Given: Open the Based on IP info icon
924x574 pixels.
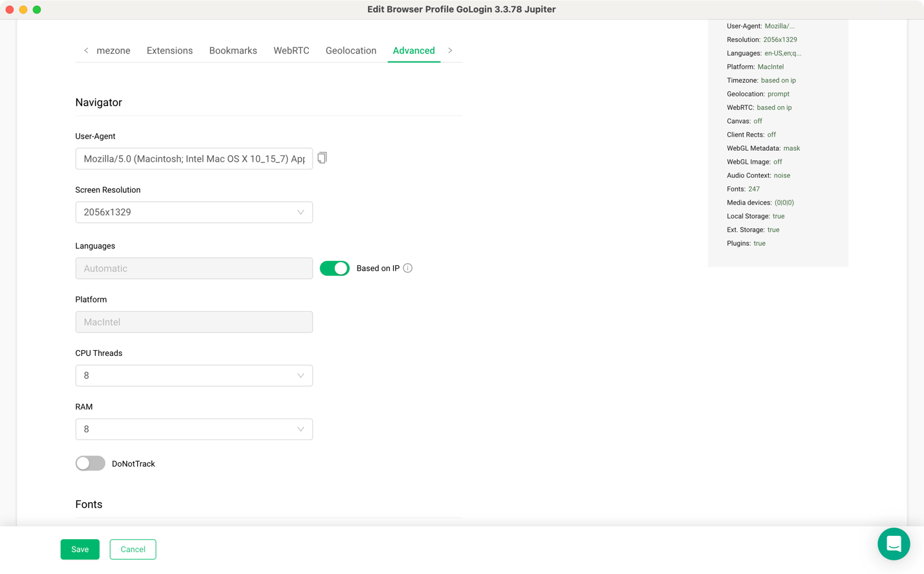Looking at the screenshot, I should click(408, 268).
